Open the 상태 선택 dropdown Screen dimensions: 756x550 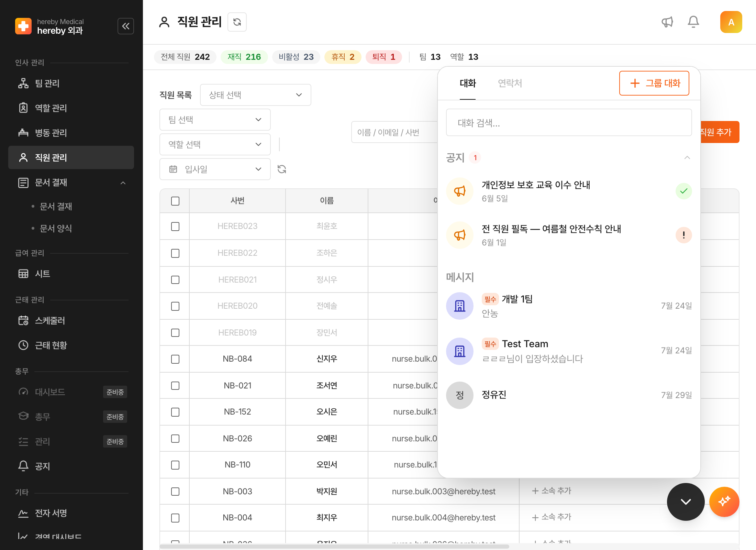(256, 95)
